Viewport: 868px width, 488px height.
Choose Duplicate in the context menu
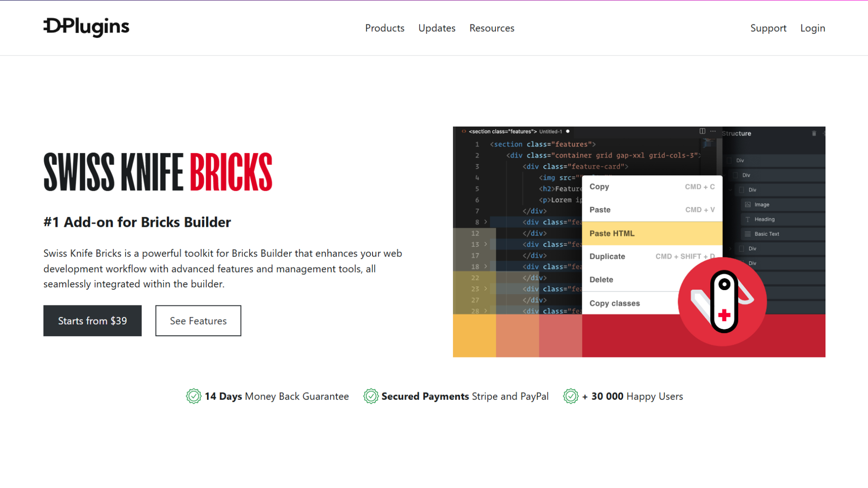pyautogui.click(x=607, y=256)
